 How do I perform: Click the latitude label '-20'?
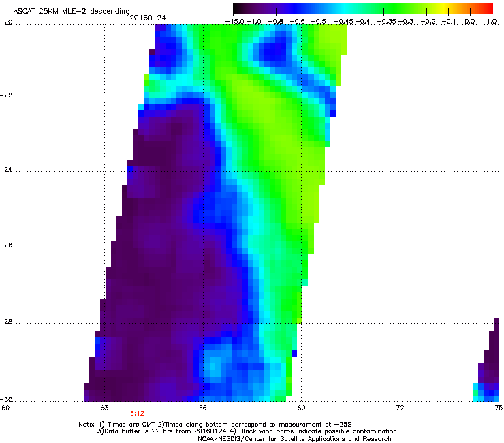(6, 22)
